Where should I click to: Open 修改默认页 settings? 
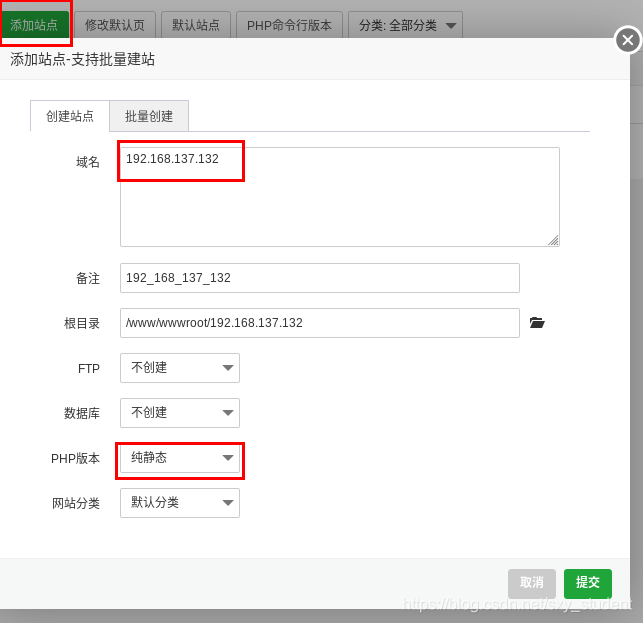click(115, 25)
